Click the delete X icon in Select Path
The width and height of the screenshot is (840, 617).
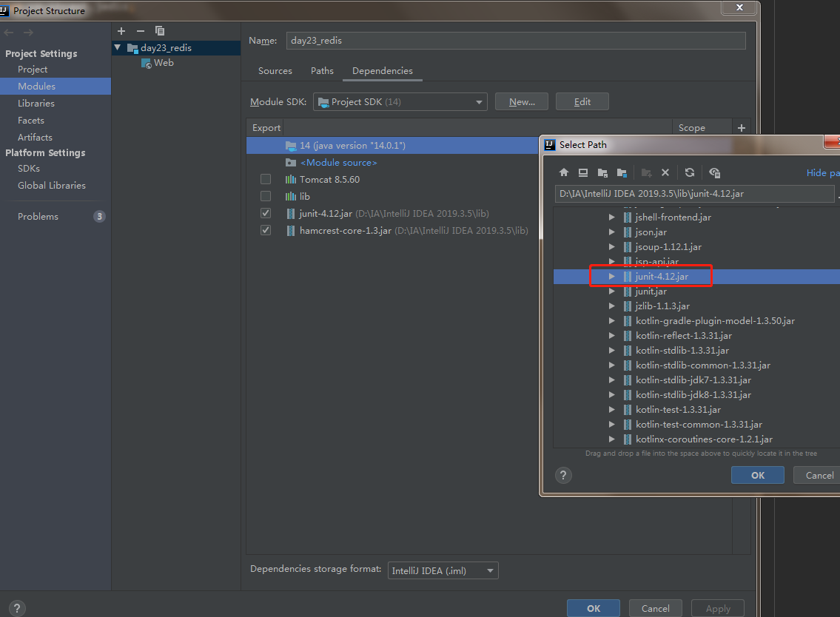665,172
